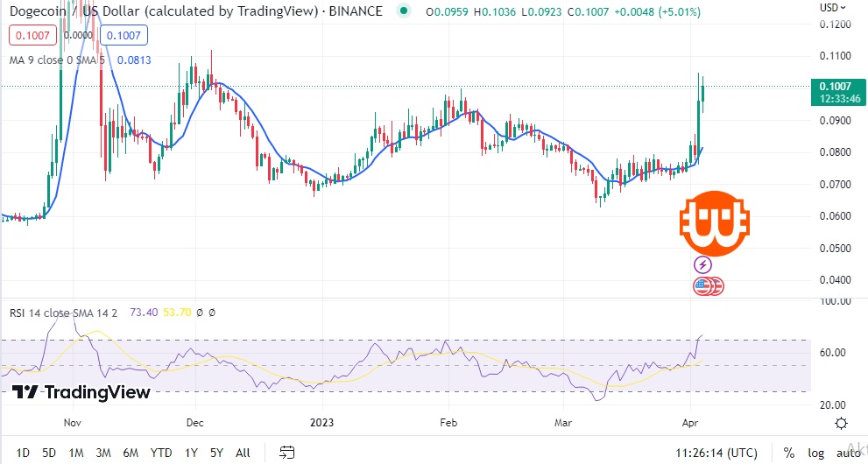This screenshot has height=464, width=868.
Task: Select the 6M time range
Action: 131,453
